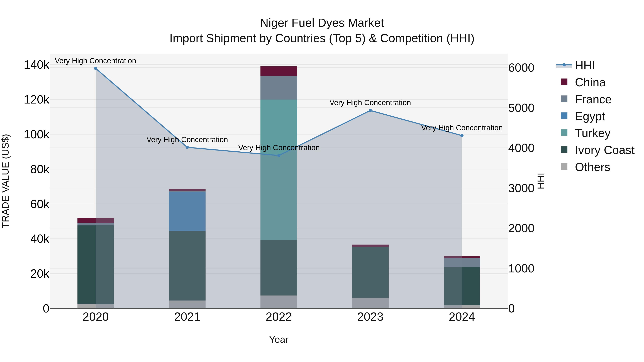Select the Ivory Coast segment in 2021 bar
This screenshot has width=644, height=362.
point(187,266)
